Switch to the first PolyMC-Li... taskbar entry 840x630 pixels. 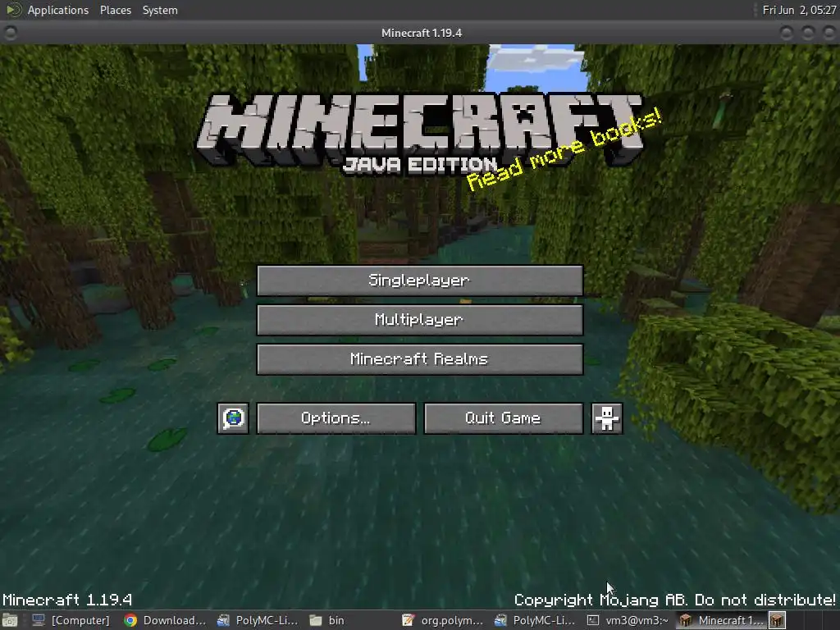[258, 620]
